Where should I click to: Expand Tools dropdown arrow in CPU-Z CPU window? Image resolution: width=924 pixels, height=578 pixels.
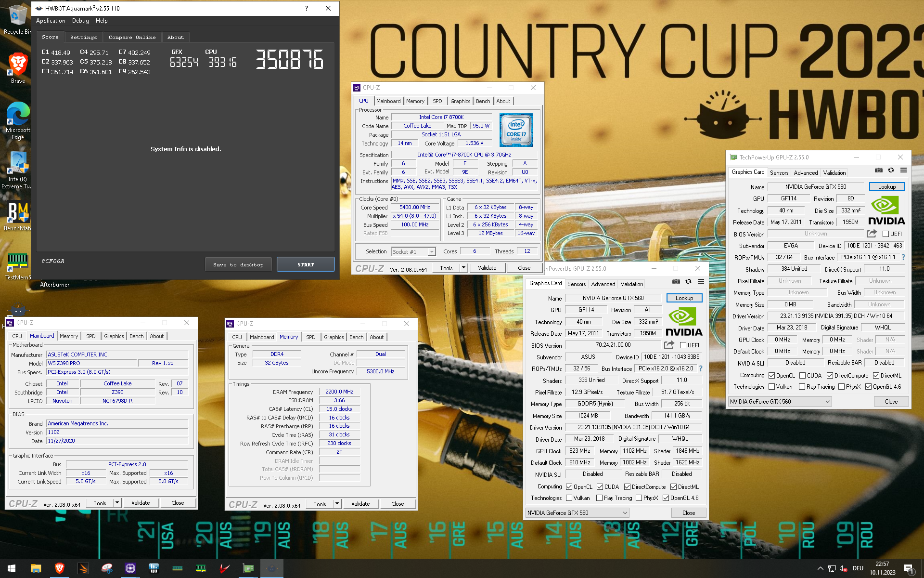pyautogui.click(x=463, y=268)
